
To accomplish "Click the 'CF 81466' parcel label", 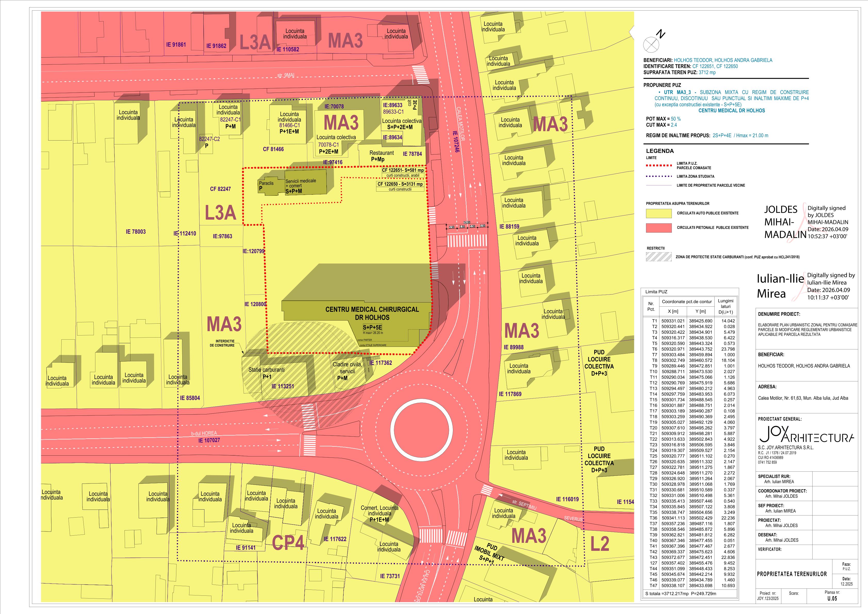I will pos(273,149).
